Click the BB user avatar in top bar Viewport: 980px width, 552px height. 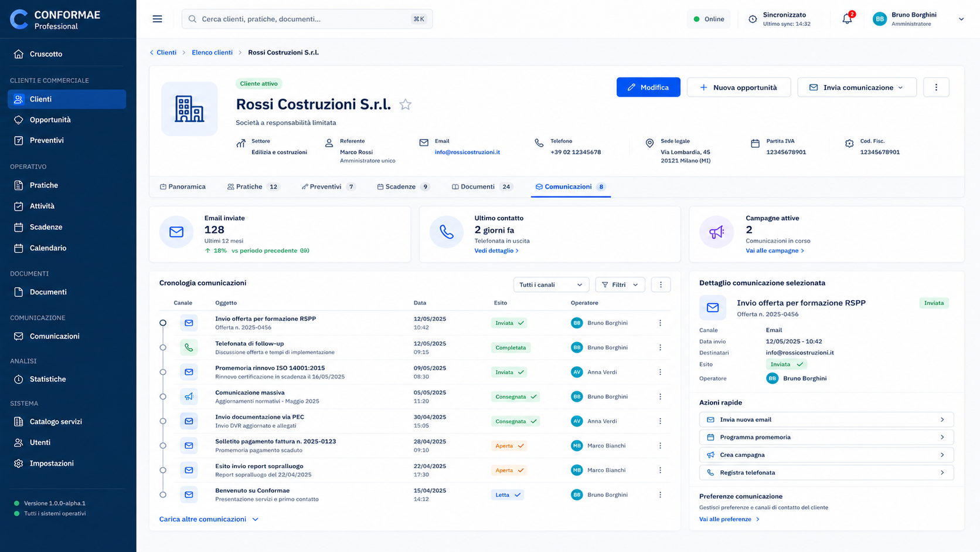click(879, 19)
